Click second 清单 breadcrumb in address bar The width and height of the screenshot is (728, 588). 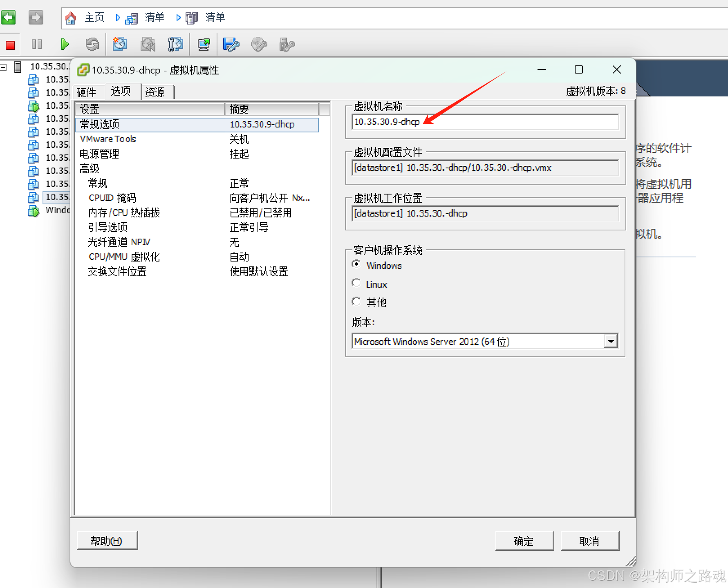coord(215,18)
